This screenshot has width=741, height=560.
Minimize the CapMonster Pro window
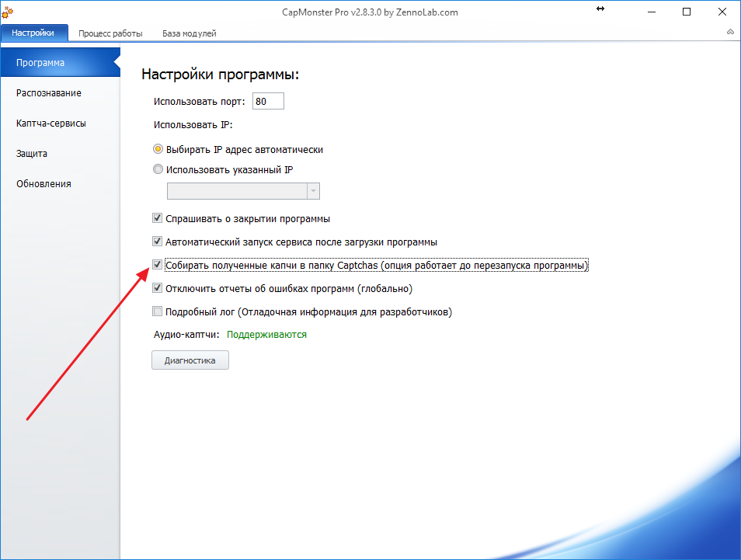652,12
